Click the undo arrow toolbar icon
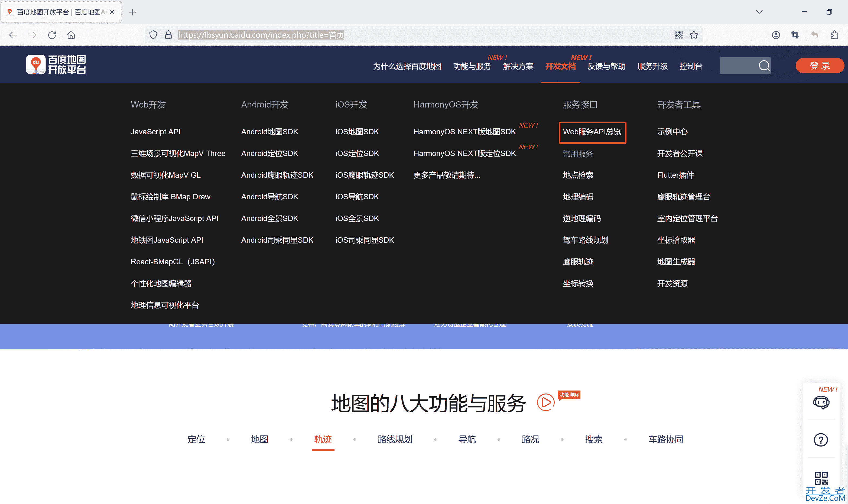 (x=814, y=35)
